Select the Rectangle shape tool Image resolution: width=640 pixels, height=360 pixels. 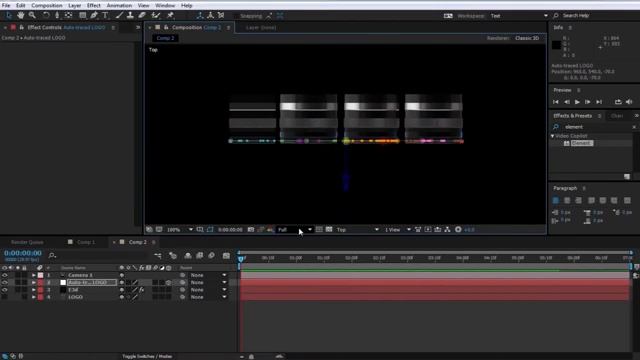tap(82, 16)
